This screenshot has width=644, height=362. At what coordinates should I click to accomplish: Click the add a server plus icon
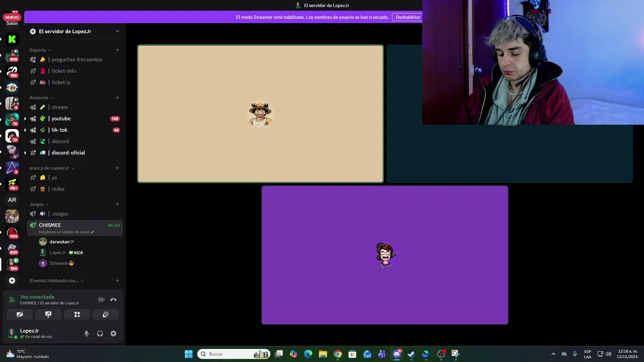(x=12, y=281)
